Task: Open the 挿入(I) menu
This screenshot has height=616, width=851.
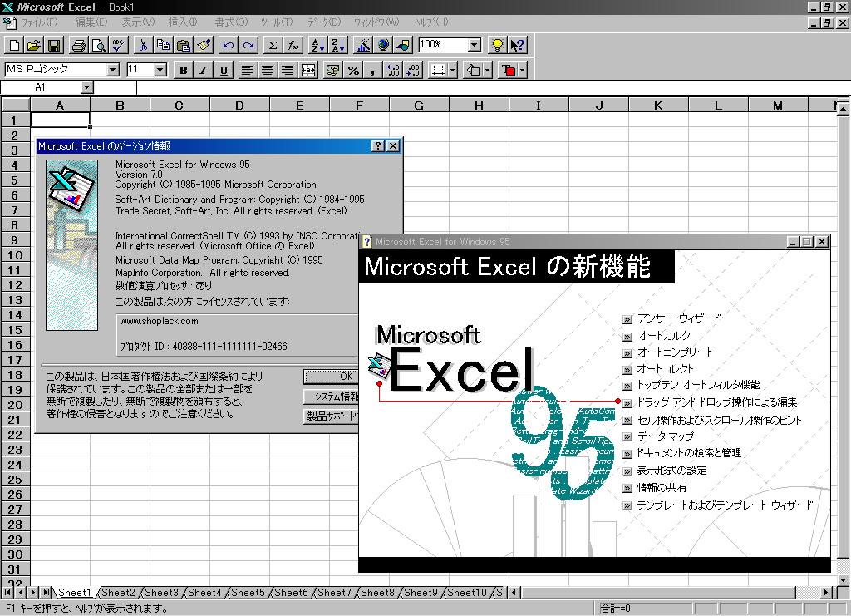Action: pyautogui.click(x=183, y=22)
